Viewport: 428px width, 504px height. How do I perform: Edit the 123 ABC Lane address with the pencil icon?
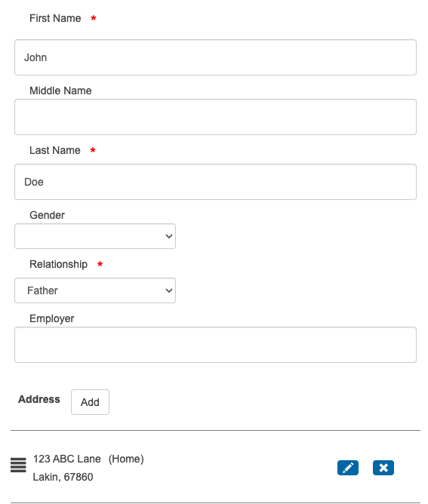[348, 468]
